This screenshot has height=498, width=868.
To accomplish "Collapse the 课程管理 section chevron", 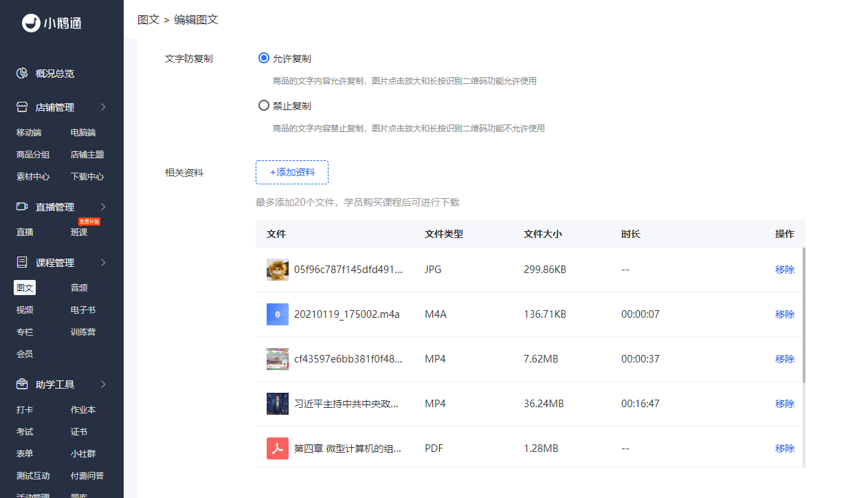I will point(103,263).
